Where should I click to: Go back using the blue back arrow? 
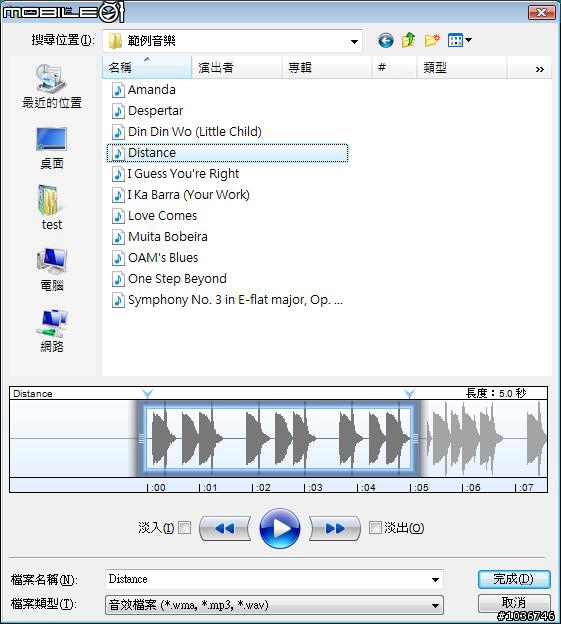click(386, 40)
